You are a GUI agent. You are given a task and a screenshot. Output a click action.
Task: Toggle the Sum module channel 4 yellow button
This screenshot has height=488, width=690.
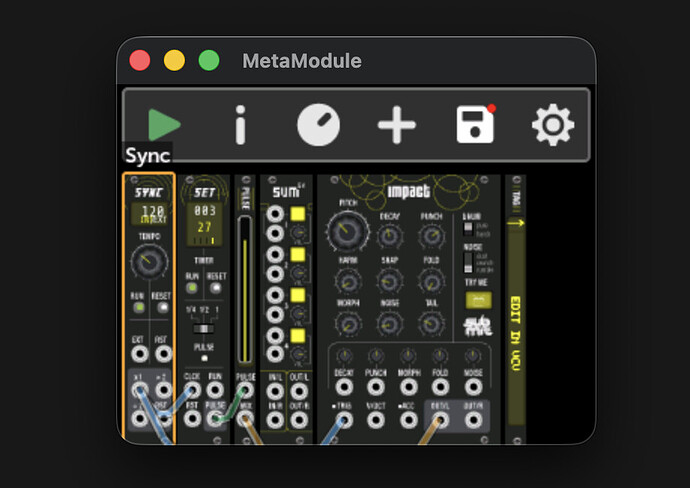click(x=298, y=335)
